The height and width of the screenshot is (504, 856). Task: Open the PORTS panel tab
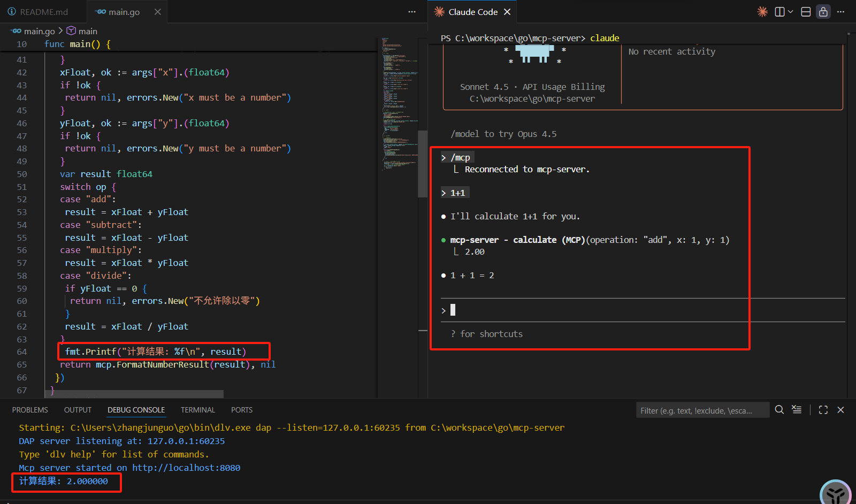pos(242,410)
